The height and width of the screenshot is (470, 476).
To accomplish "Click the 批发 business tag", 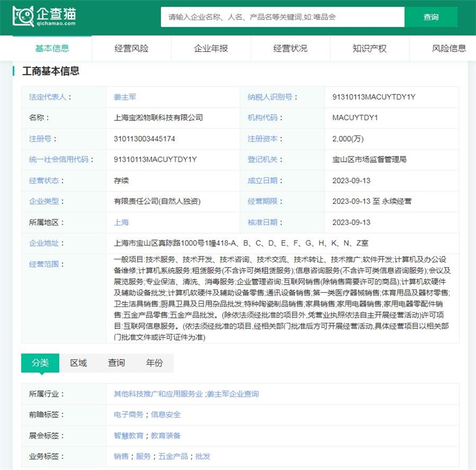I will click(203, 456).
